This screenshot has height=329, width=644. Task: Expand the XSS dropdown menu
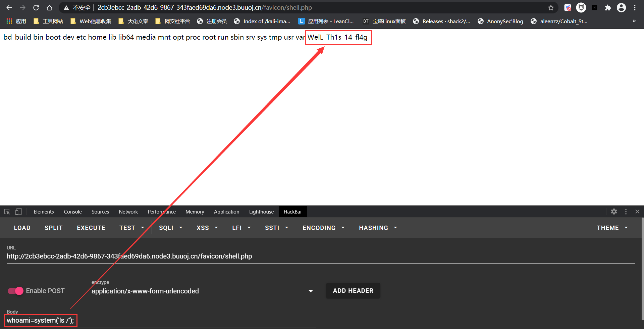coord(207,228)
